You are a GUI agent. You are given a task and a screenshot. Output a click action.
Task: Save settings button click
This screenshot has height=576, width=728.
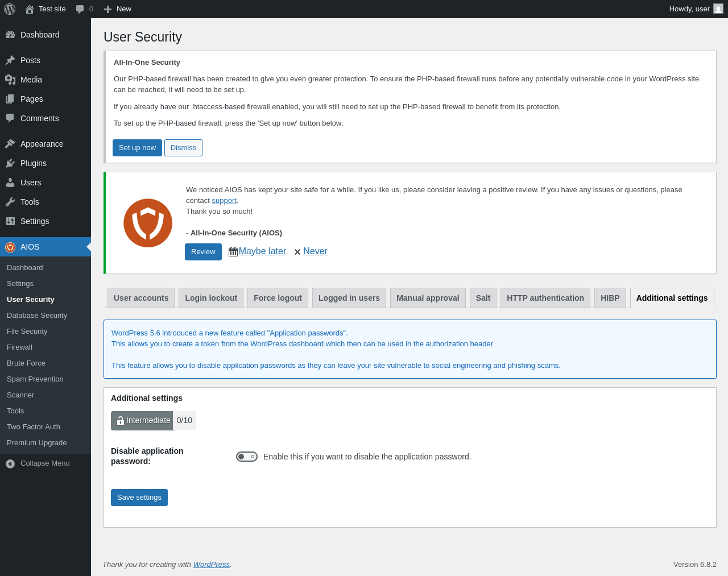coord(139,498)
